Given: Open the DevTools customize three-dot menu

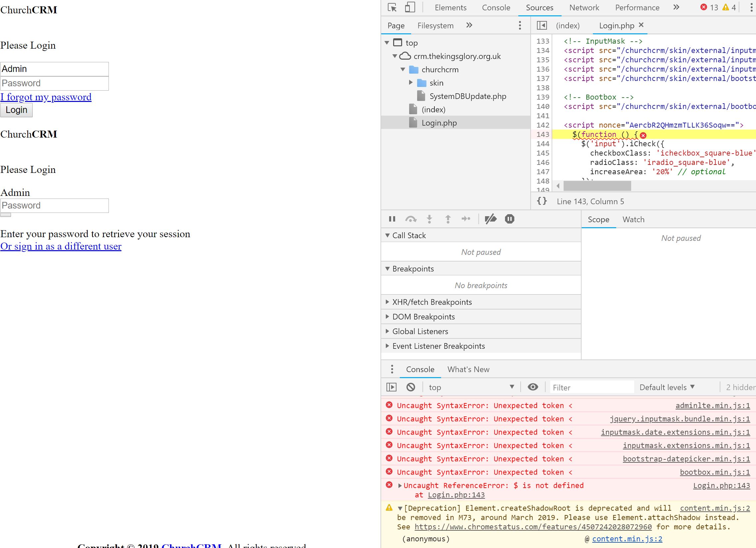Looking at the screenshot, I should pyautogui.click(x=751, y=7).
